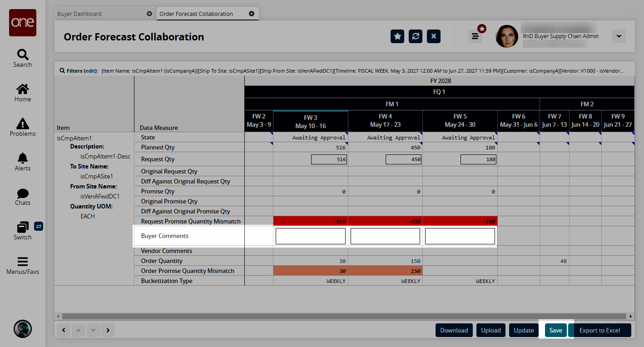Click the Export to Excel button
The height and width of the screenshot is (347, 644).
[599, 330]
